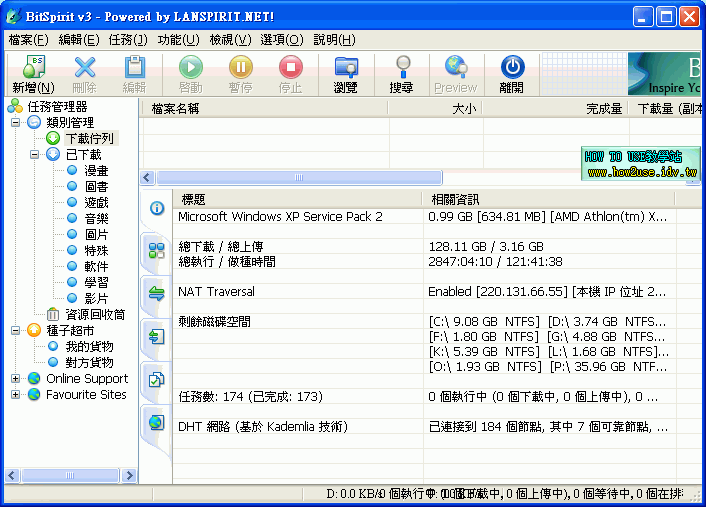
Task: Expand the Online Support tree node
Action: [16, 379]
